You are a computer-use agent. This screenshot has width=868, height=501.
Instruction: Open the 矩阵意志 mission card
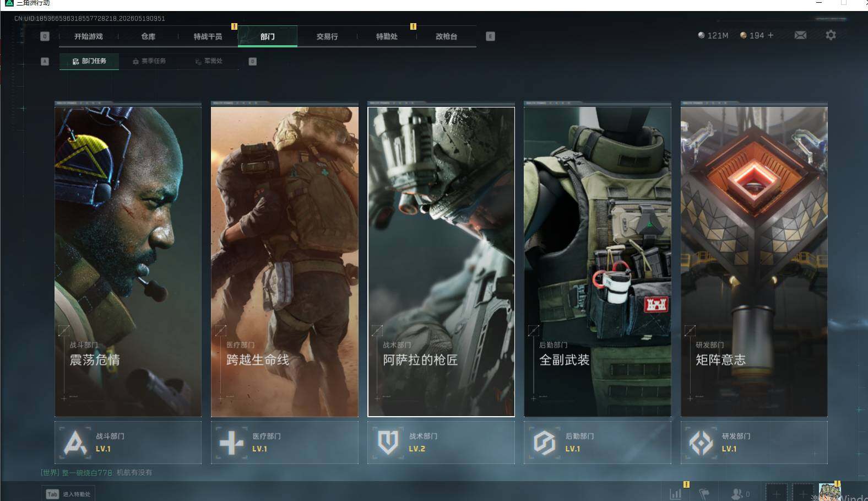click(x=754, y=262)
